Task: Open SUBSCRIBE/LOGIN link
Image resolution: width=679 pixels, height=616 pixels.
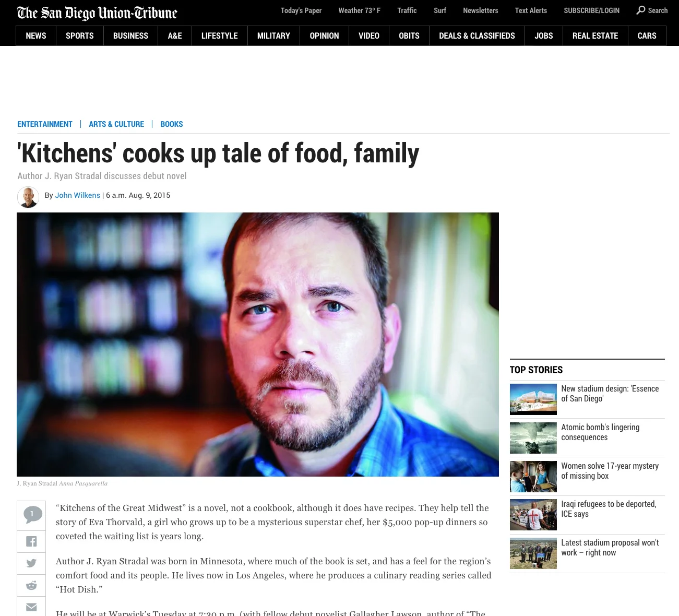Action: (592, 10)
